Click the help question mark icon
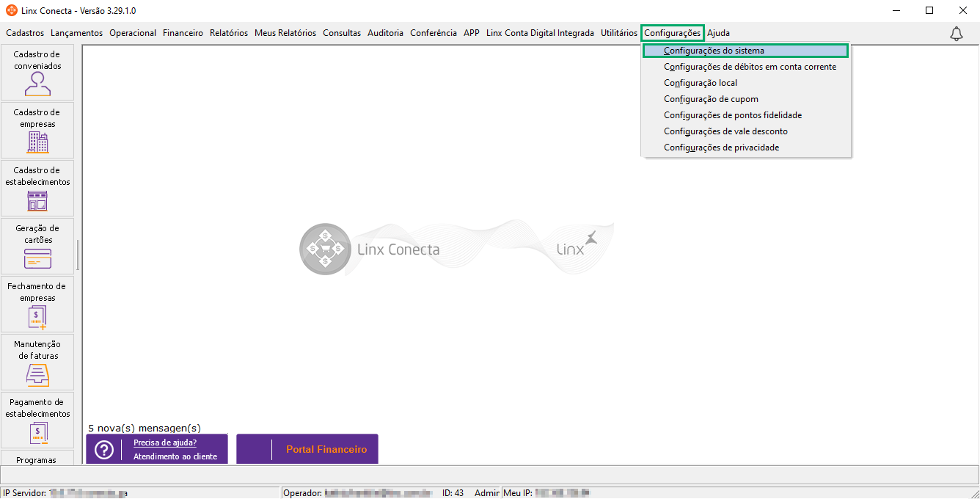 click(x=104, y=450)
